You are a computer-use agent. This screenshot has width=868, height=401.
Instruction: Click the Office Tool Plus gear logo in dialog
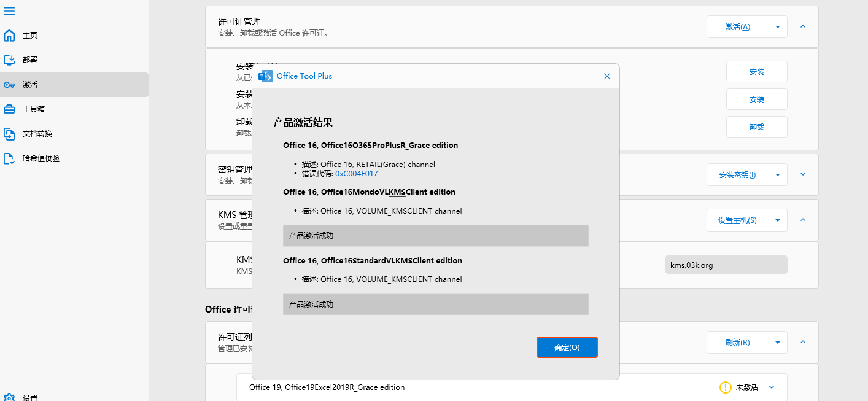click(x=265, y=76)
